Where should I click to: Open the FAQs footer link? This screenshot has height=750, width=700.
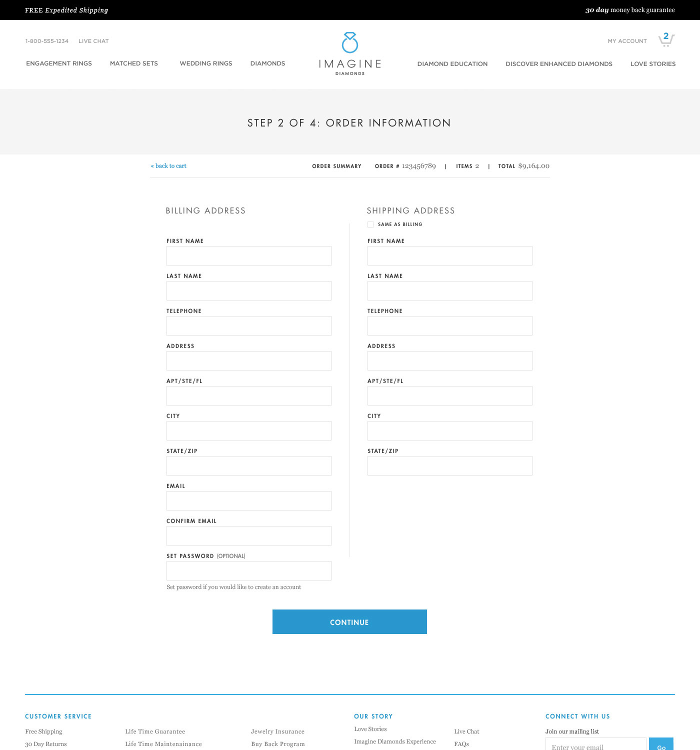tap(461, 744)
